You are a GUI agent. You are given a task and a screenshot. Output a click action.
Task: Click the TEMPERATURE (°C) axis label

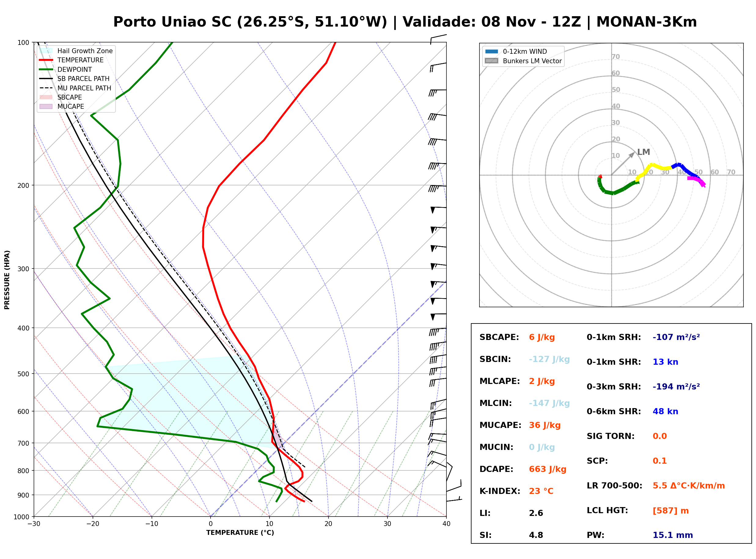240,533
